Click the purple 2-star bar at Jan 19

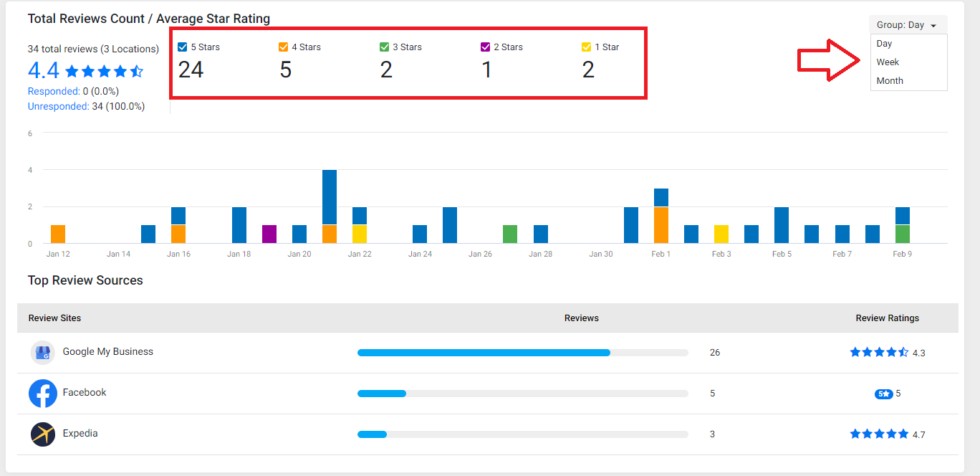(x=269, y=234)
